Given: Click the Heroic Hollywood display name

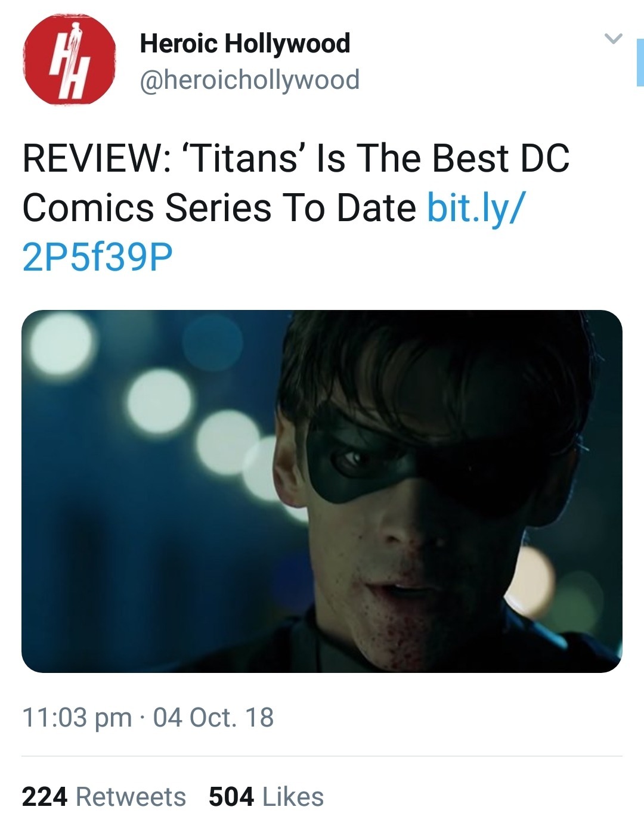Looking at the screenshot, I should tap(244, 44).
